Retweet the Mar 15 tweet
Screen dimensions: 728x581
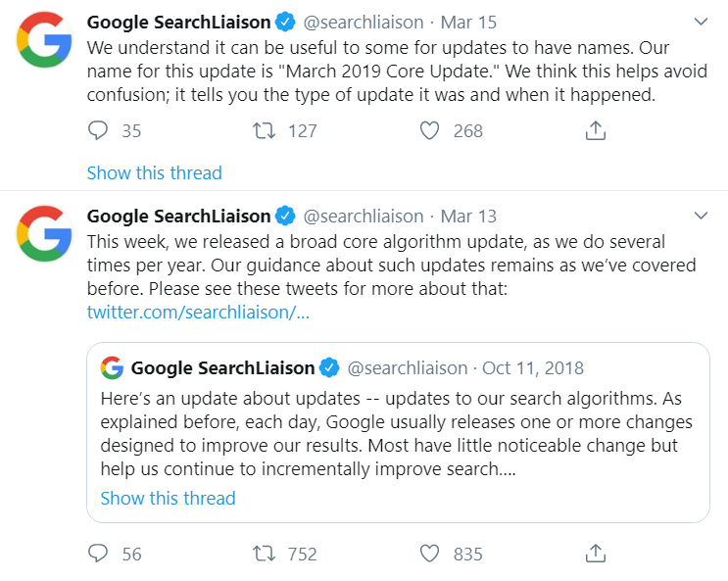pos(264,130)
